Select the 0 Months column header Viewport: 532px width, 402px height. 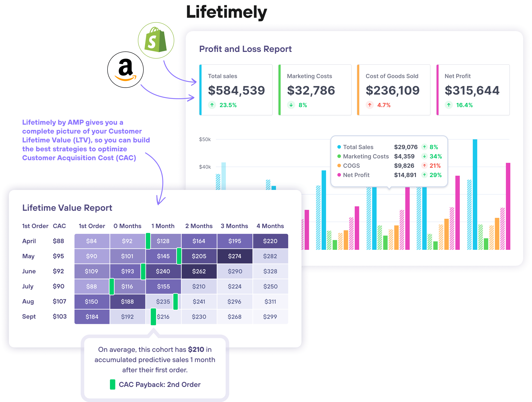pyautogui.click(x=127, y=226)
